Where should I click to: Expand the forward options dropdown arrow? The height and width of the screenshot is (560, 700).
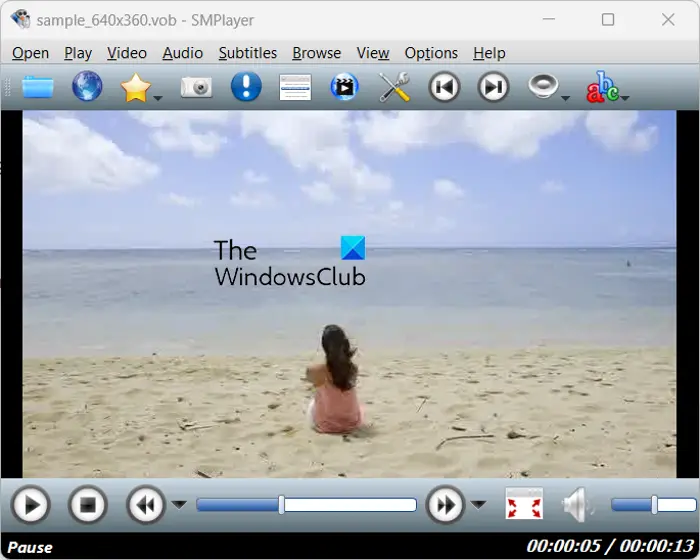click(478, 505)
